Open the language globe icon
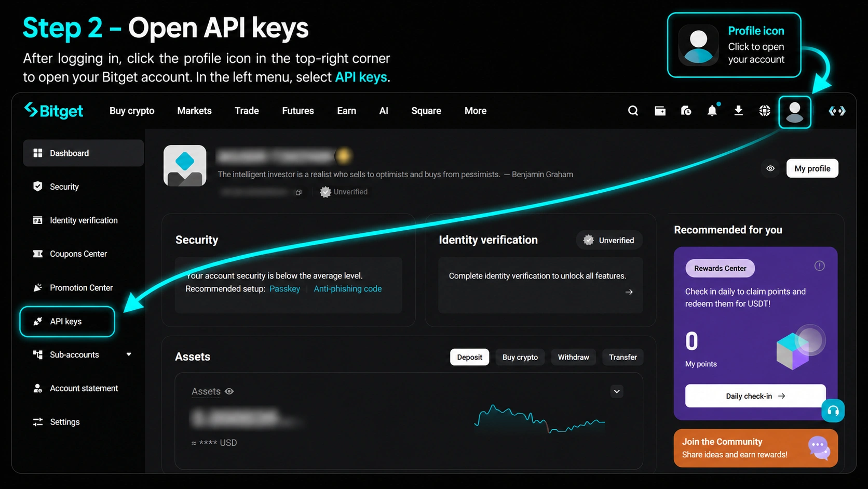This screenshot has height=489, width=868. [765, 111]
